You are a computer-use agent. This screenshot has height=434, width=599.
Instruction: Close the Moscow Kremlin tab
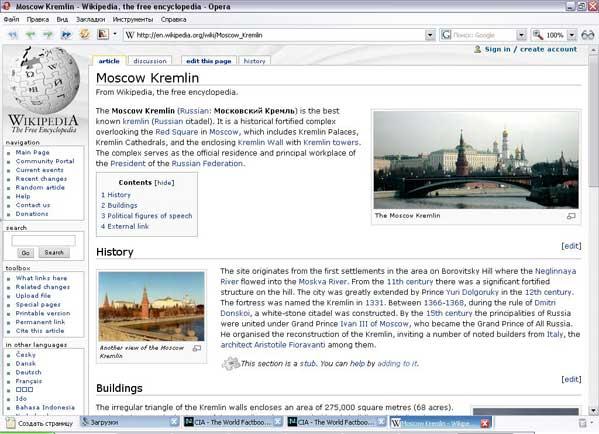(484, 423)
